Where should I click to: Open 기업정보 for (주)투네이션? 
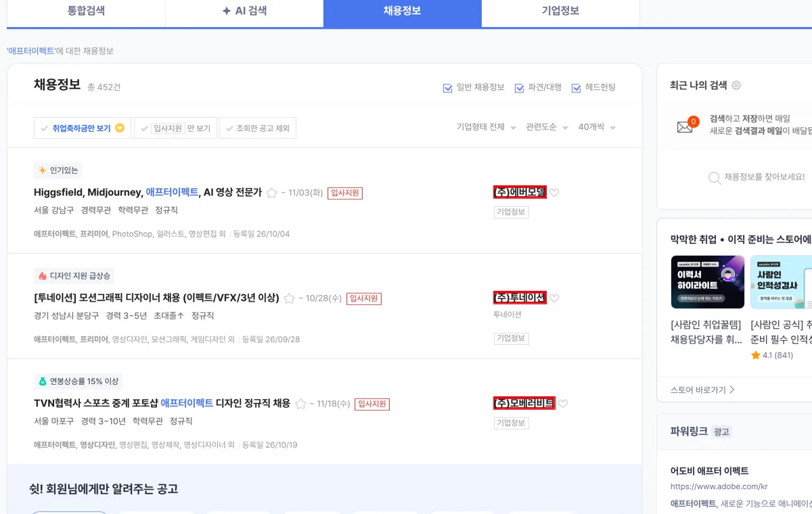(x=512, y=338)
